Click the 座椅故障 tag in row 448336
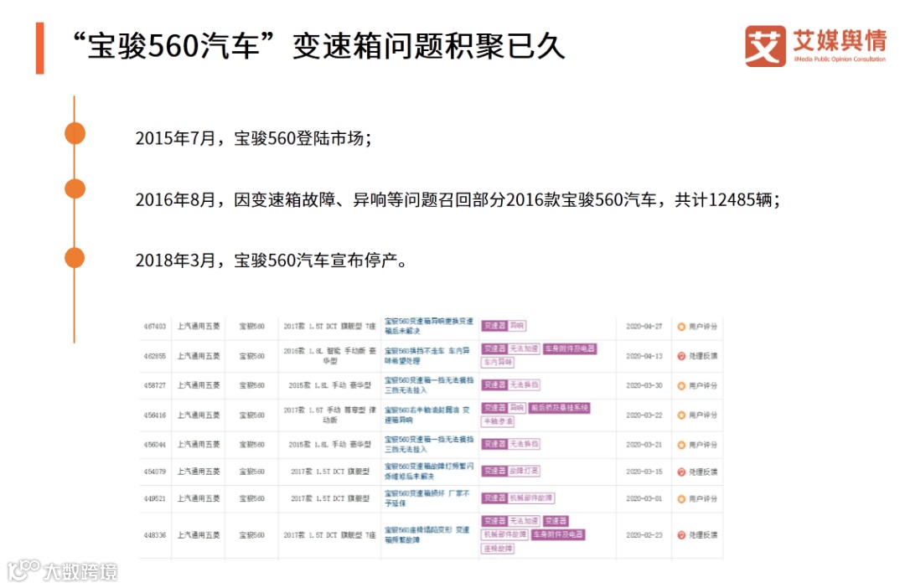Image resolution: width=905 pixels, height=588 pixels. (498, 549)
